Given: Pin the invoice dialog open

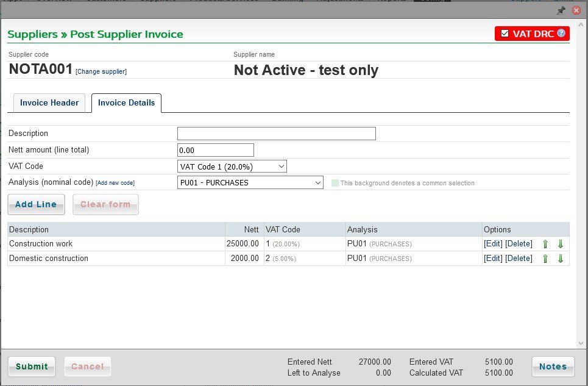Looking at the screenshot, I should 561,10.
